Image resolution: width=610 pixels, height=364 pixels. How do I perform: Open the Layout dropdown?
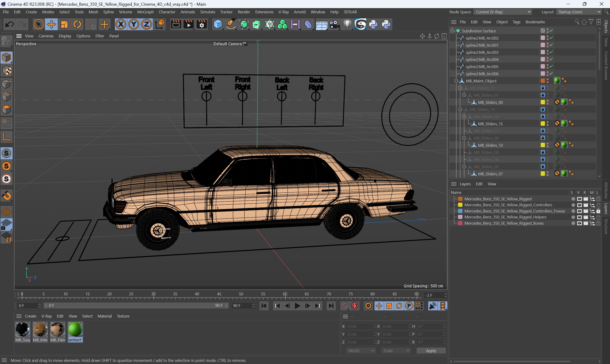click(x=579, y=12)
